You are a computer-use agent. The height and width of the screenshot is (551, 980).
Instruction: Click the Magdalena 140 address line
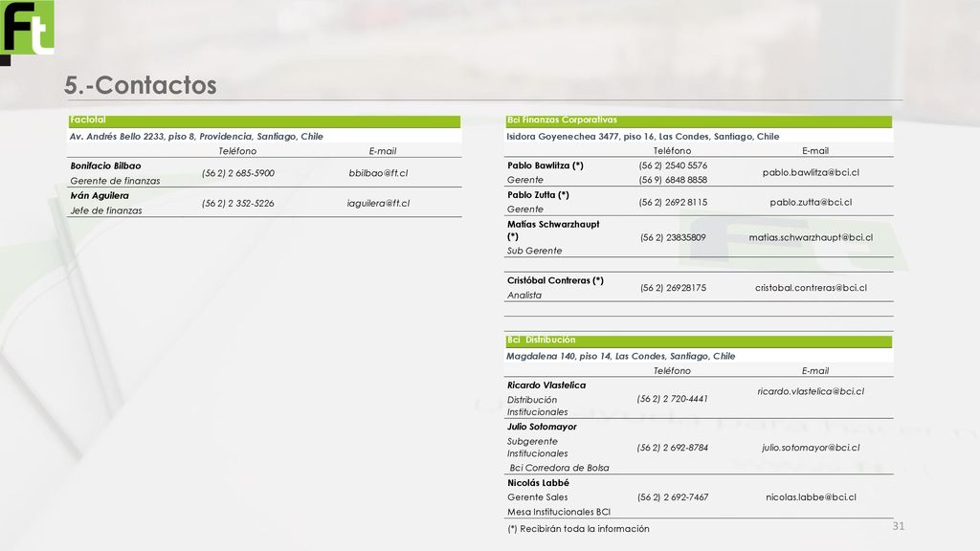620,356
